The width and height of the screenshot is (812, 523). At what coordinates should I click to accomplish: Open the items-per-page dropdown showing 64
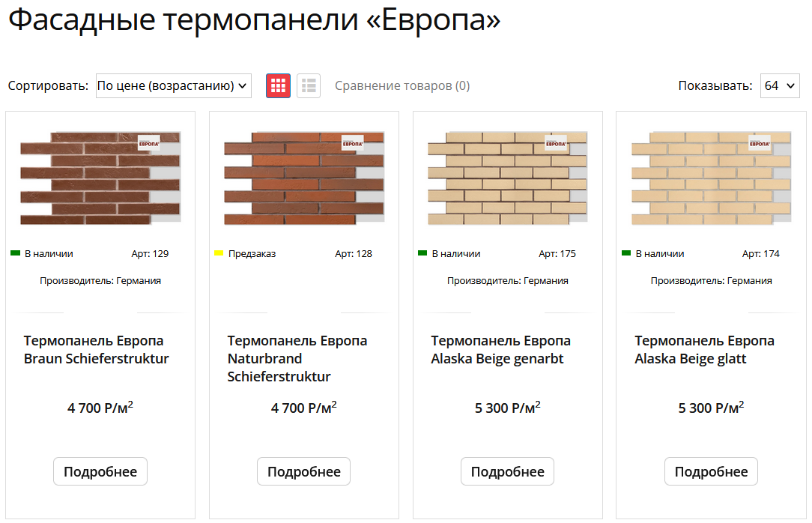[x=779, y=85]
